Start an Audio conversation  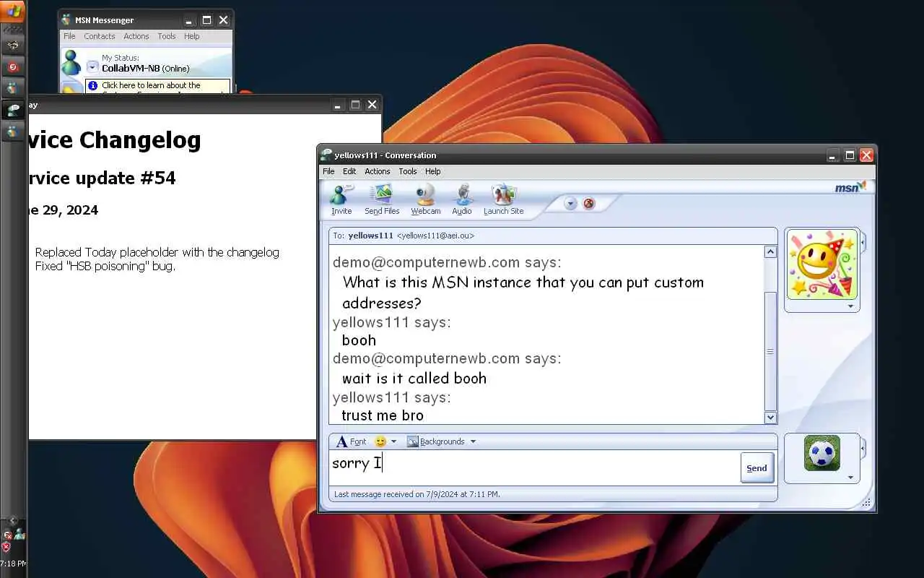(x=462, y=199)
